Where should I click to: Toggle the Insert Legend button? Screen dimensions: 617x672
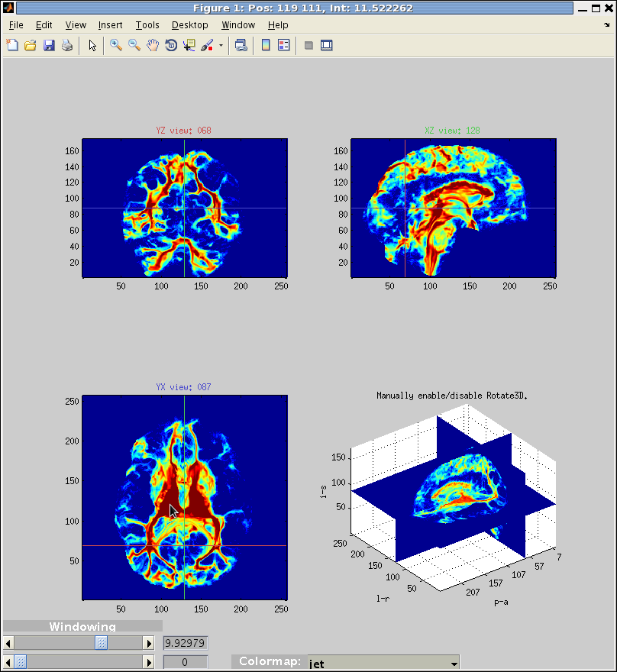coord(283,45)
